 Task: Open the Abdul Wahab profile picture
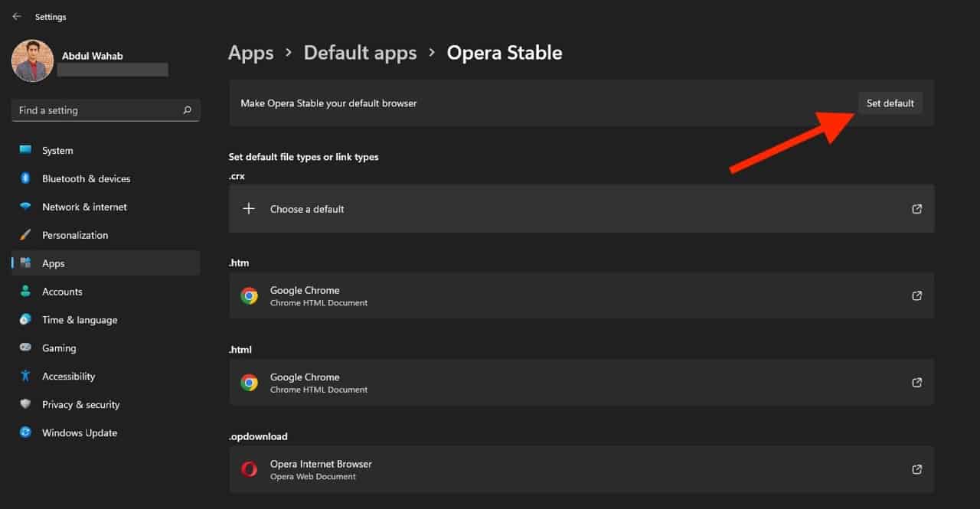[x=32, y=61]
